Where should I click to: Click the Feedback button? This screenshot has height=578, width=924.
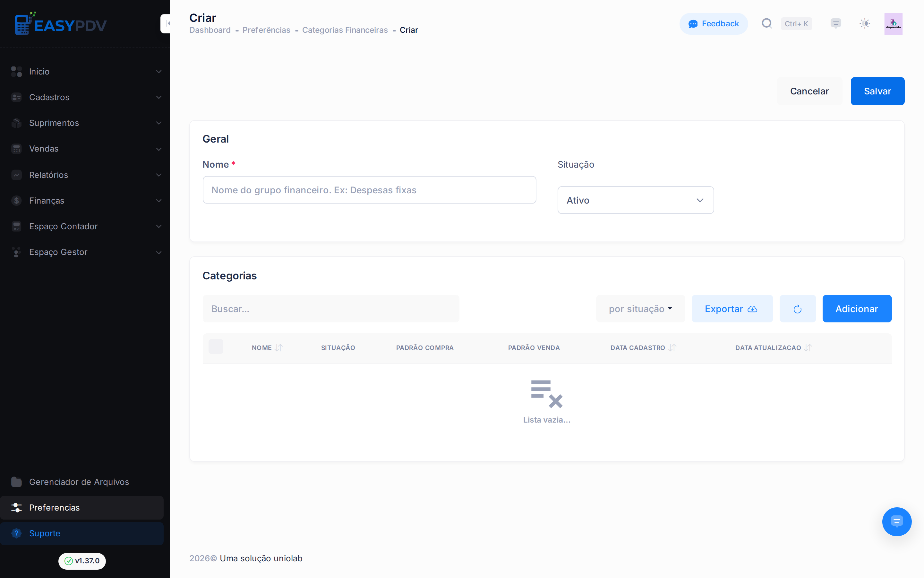click(713, 24)
